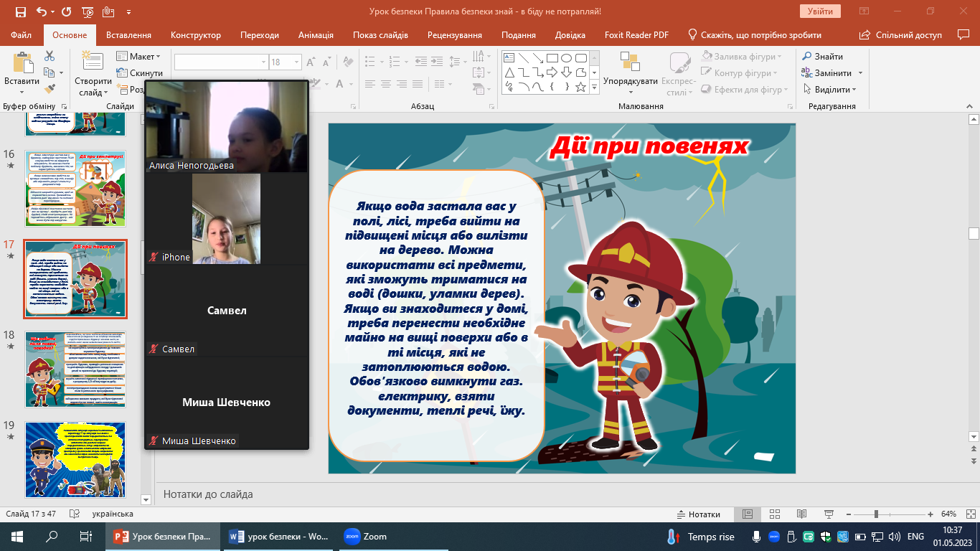Open Reading view from status bar
Screen dimensions: 980x551
(803, 514)
